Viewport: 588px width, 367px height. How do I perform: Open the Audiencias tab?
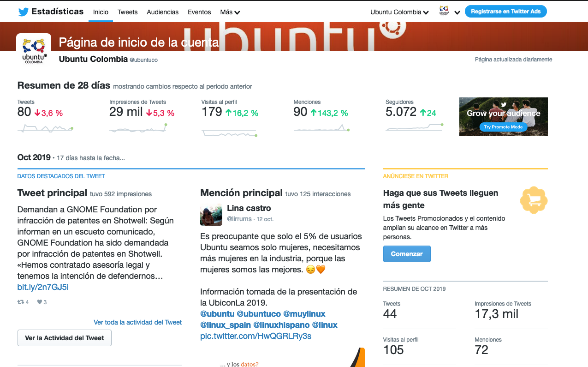pyautogui.click(x=162, y=12)
